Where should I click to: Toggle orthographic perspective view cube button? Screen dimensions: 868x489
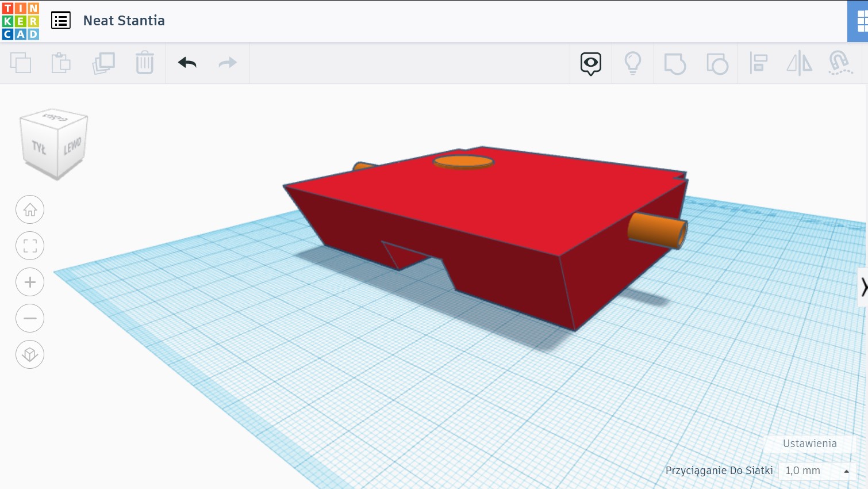pos(30,354)
